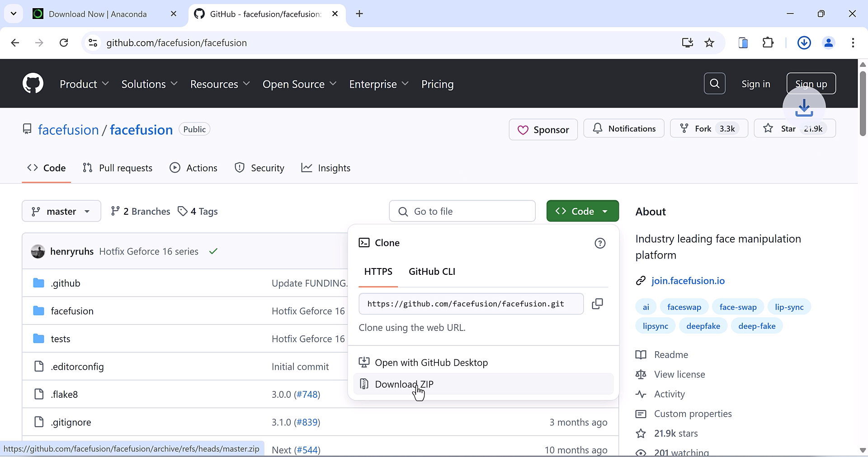Screen dimensions: 868x457
Task: Switch to the Actions tab
Action: (193, 168)
